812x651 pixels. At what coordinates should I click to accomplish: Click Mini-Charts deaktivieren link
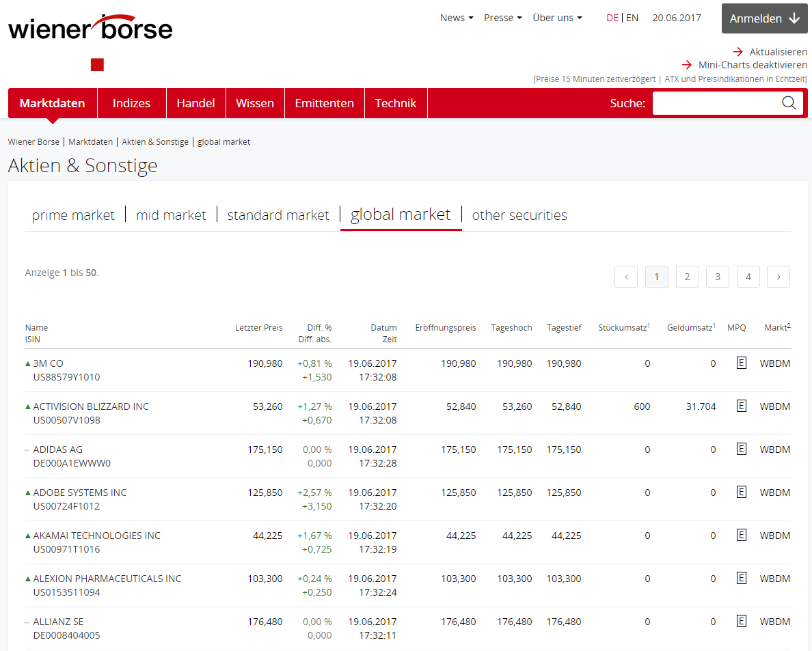[x=744, y=65]
